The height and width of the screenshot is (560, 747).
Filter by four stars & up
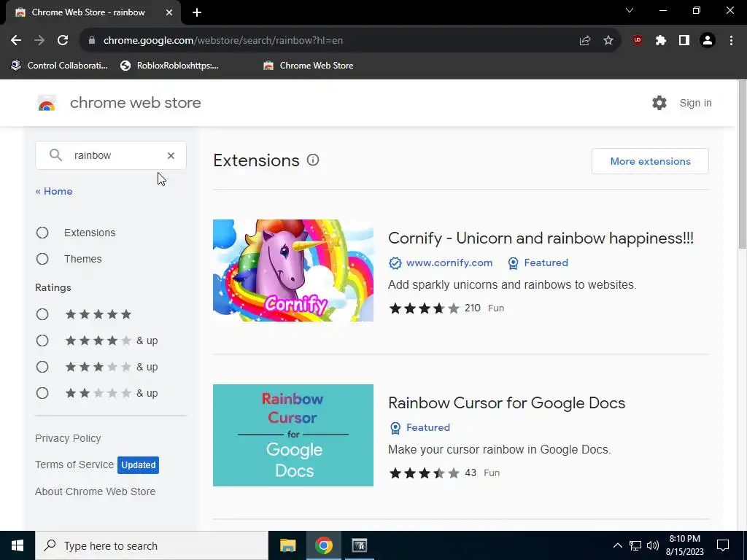coord(42,341)
